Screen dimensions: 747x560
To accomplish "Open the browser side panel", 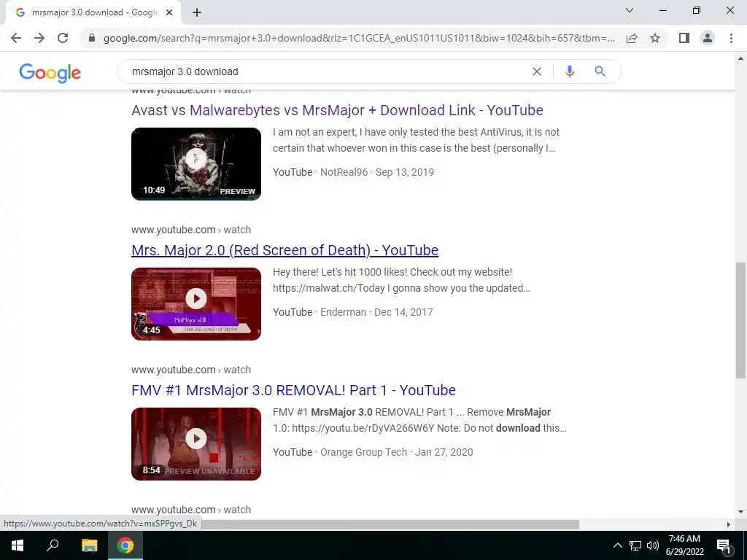I will click(684, 38).
